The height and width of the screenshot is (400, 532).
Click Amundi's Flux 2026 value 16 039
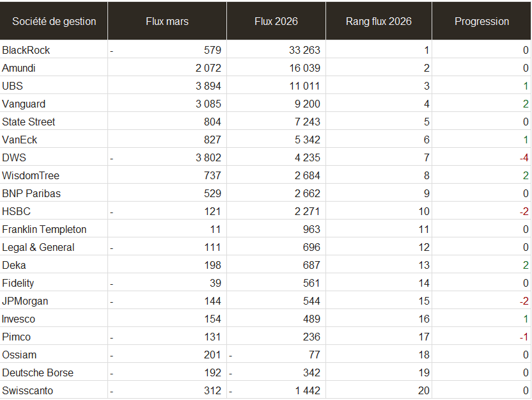[304, 68]
